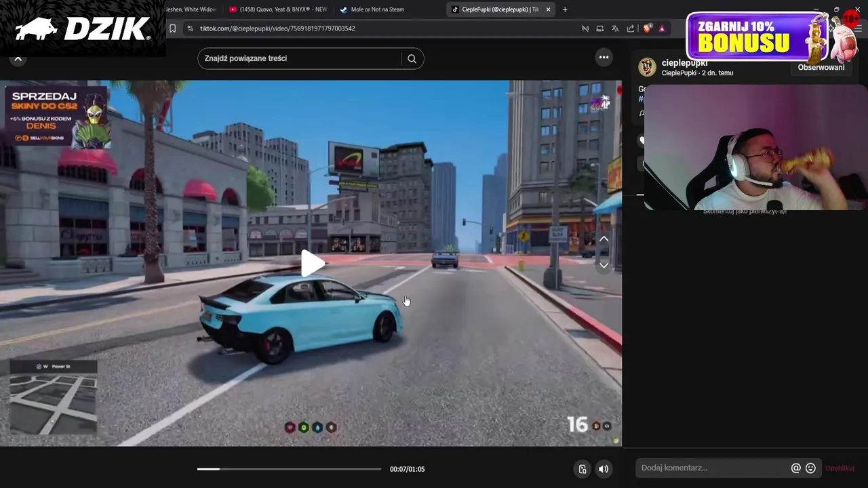Click the Obserwowani follow button
The height and width of the screenshot is (488, 868).
coord(821,68)
